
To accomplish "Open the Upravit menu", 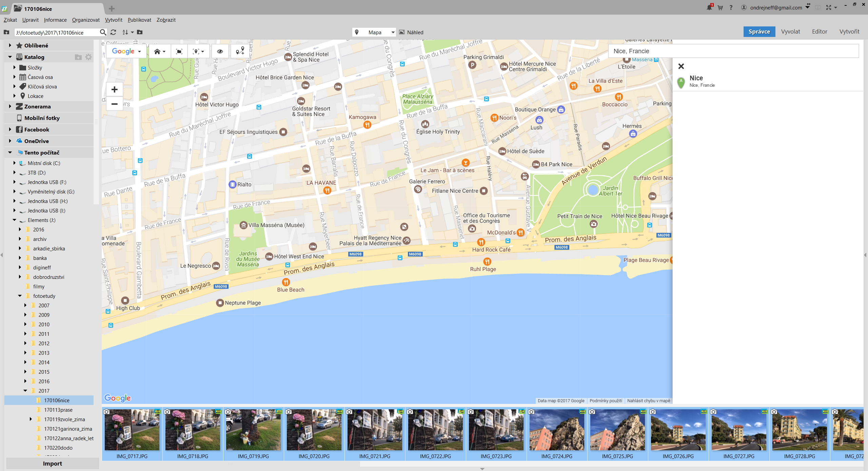I will pyautogui.click(x=31, y=20).
